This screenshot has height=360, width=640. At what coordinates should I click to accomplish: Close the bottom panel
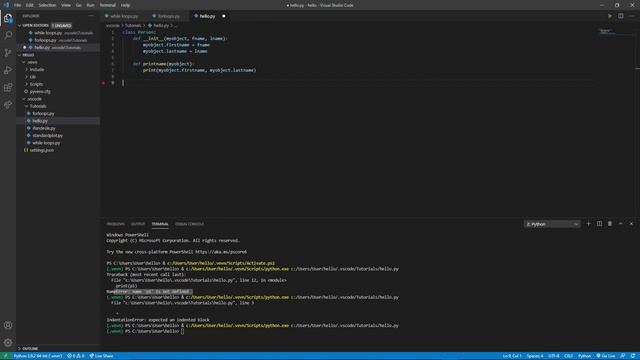[x=631, y=224]
